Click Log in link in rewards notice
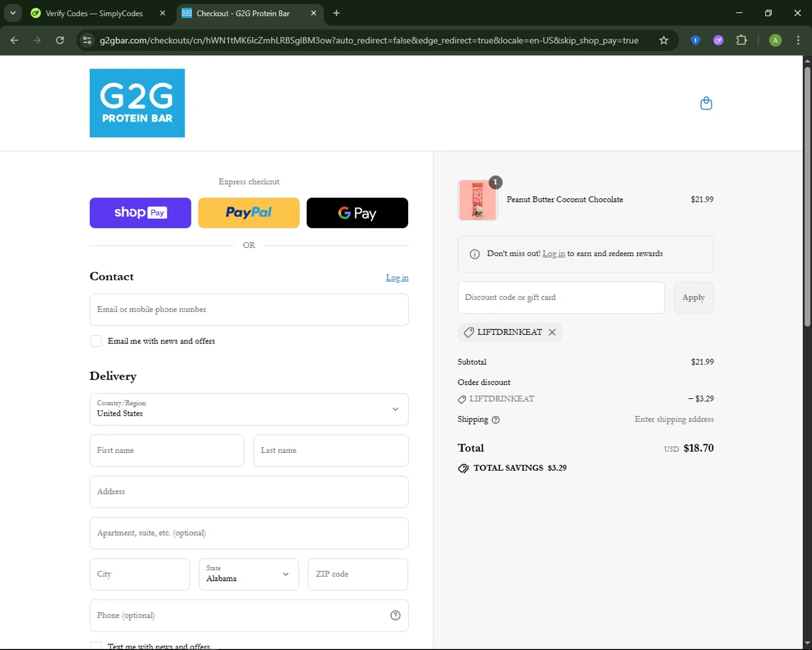Image resolution: width=812 pixels, height=650 pixels. click(553, 253)
